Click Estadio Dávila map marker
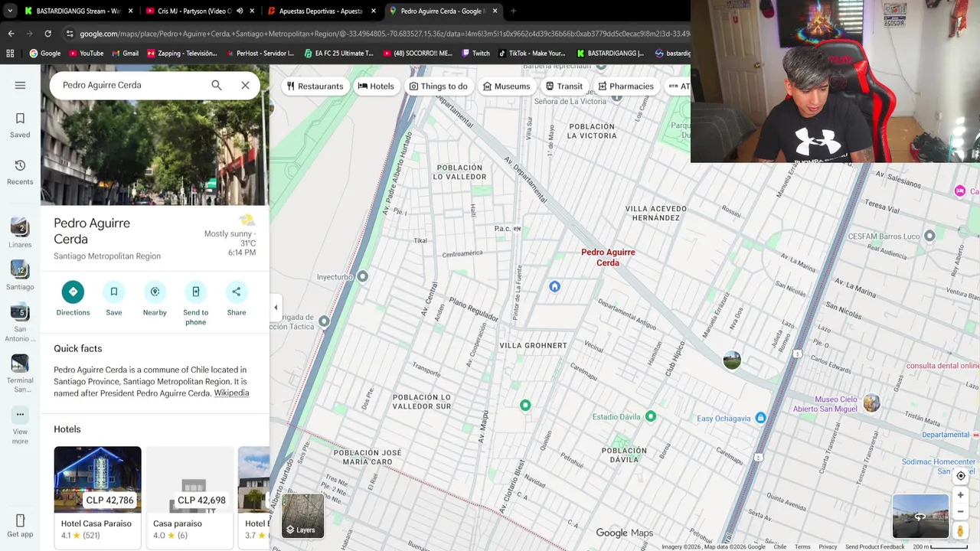This screenshot has height=551, width=980. [651, 416]
